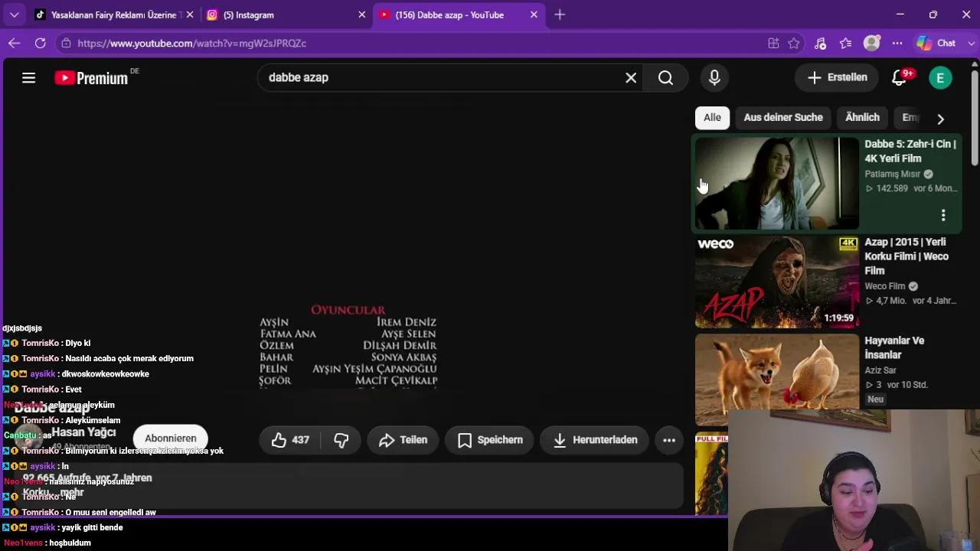Click the app-install icon in address bar
This screenshot has width=980, height=551.
pyautogui.click(x=773, y=43)
